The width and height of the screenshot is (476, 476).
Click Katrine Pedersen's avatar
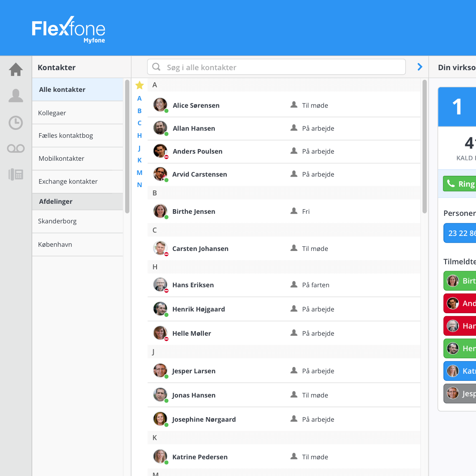(x=160, y=456)
